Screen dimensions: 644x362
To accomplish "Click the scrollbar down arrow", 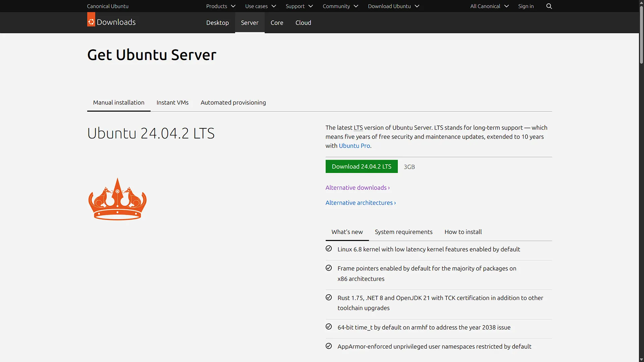I will [x=641, y=360].
